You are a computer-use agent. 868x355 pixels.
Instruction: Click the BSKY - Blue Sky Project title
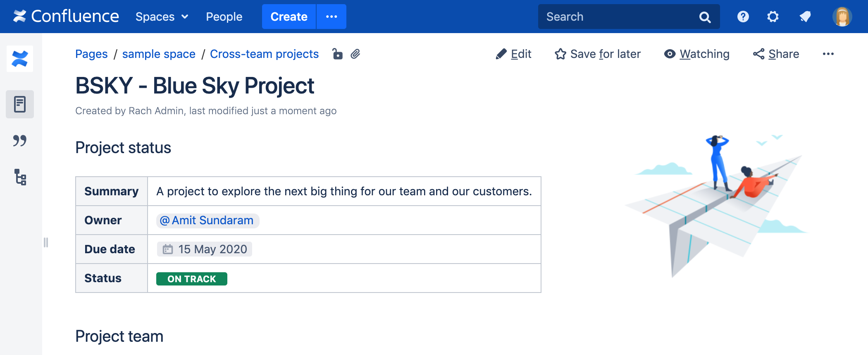[x=195, y=86]
